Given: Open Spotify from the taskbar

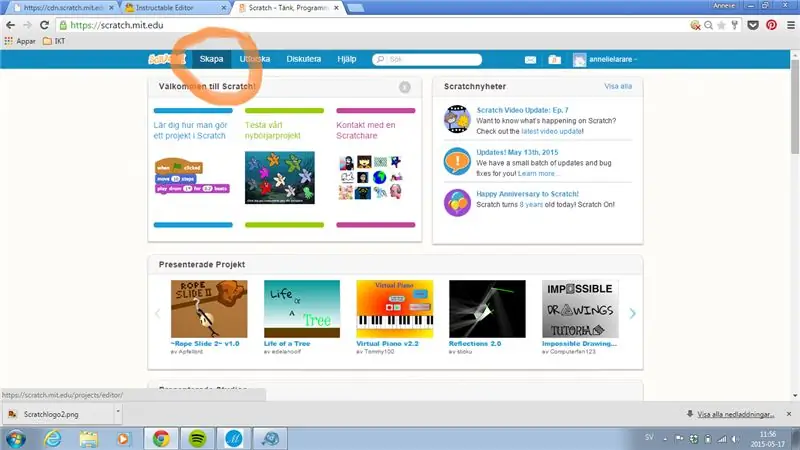Looking at the screenshot, I should [x=197, y=438].
